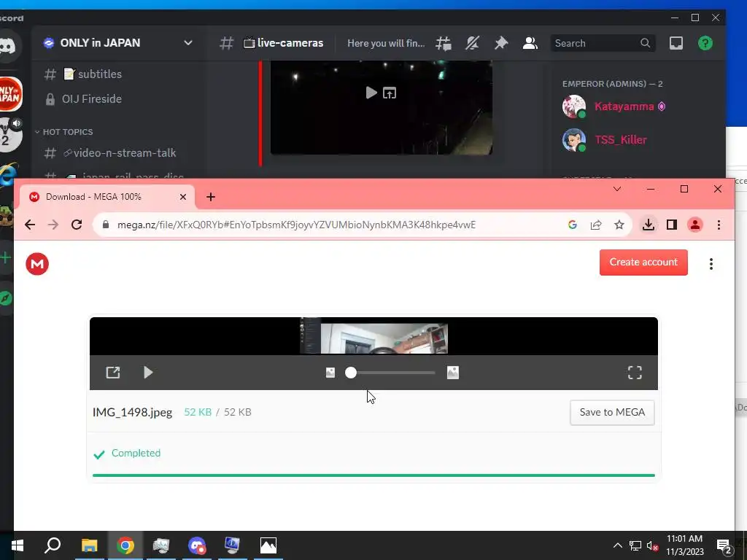Click the Add a Server plus icon
The width and height of the screenshot is (747, 560).
click(x=6, y=259)
